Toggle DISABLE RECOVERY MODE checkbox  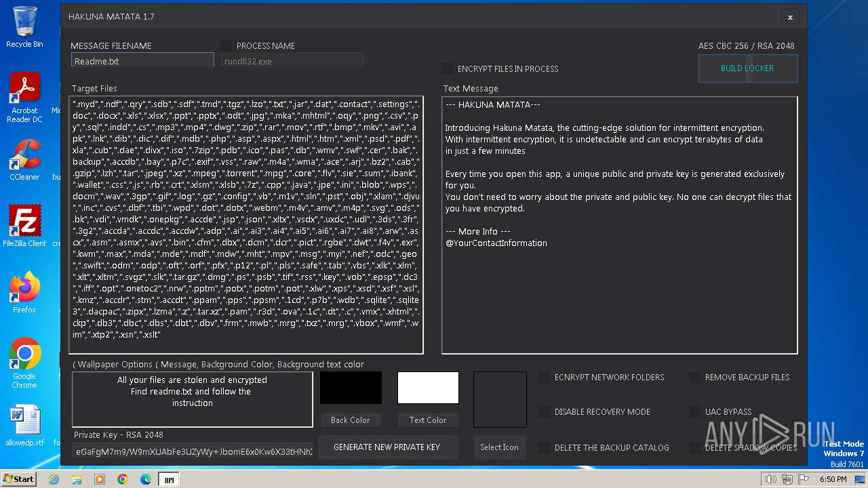pyautogui.click(x=544, y=411)
